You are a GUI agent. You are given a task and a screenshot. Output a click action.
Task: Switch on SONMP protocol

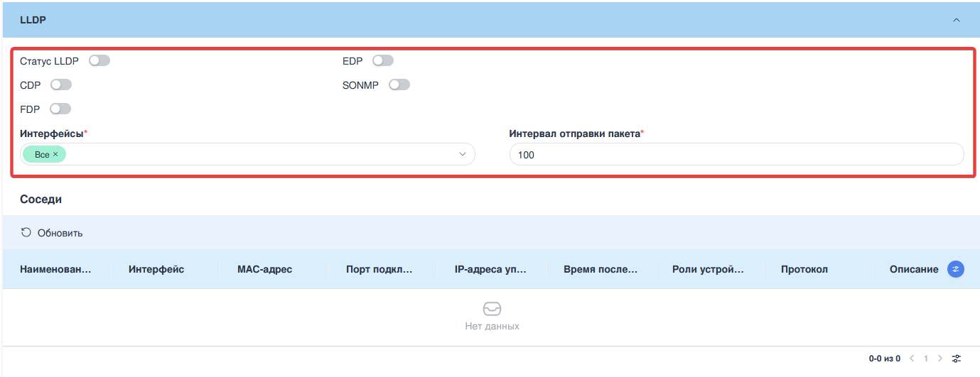pos(399,85)
